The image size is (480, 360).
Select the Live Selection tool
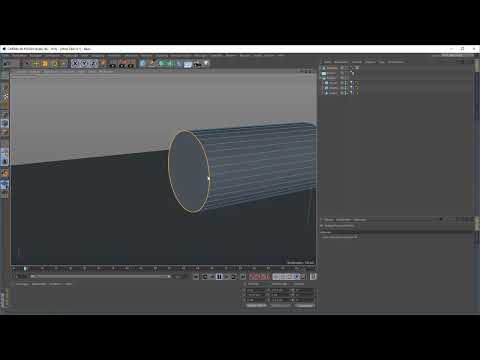tap(27, 64)
